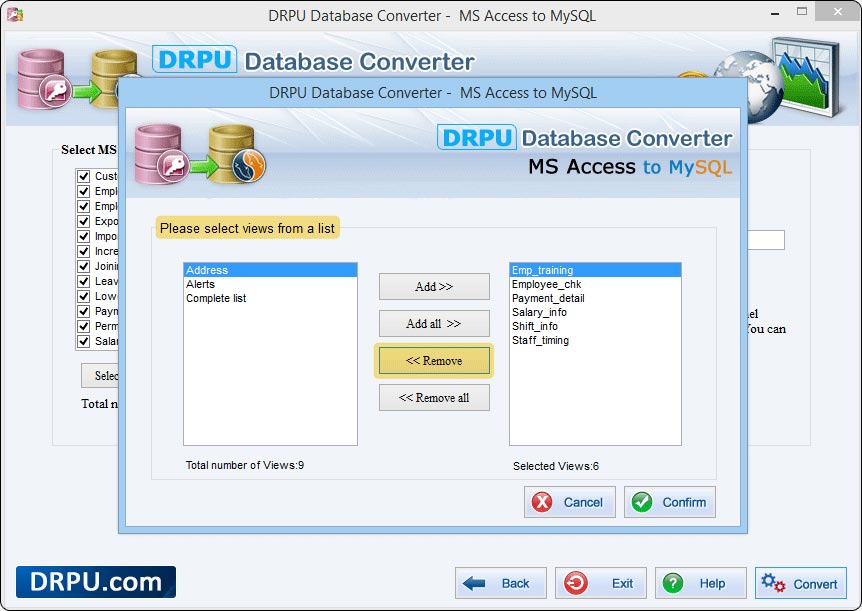Toggle the Impo table checkbox

coord(84,236)
